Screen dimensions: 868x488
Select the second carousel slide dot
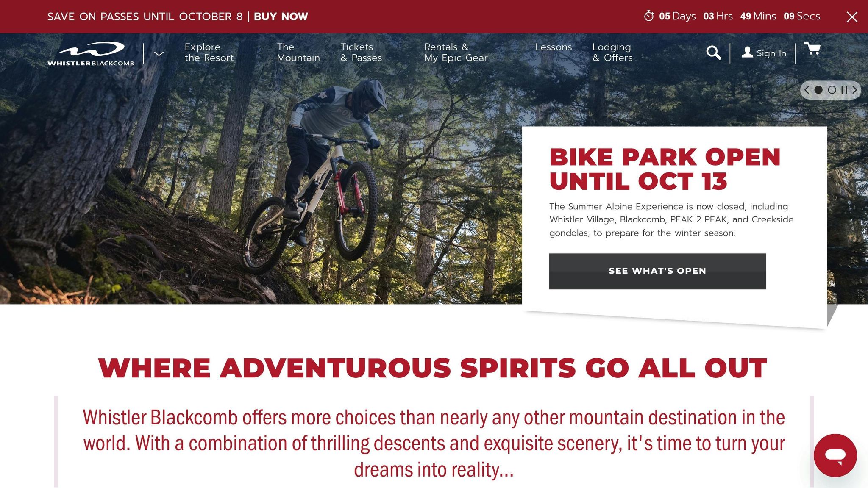tap(832, 90)
